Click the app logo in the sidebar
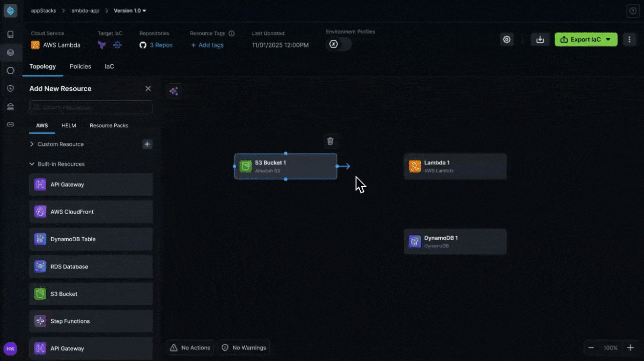 pos(11,11)
